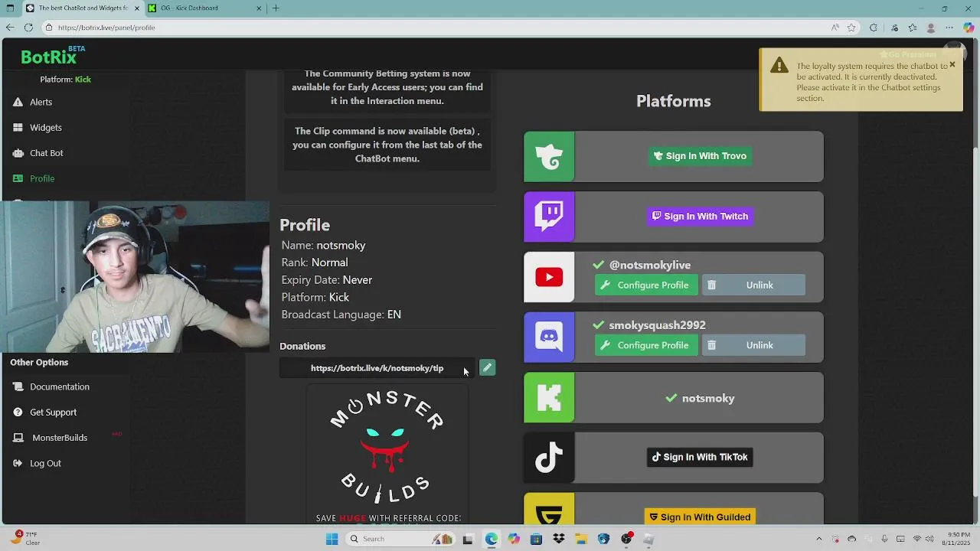
Task: Open Documentation under Other Options
Action: pos(59,386)
